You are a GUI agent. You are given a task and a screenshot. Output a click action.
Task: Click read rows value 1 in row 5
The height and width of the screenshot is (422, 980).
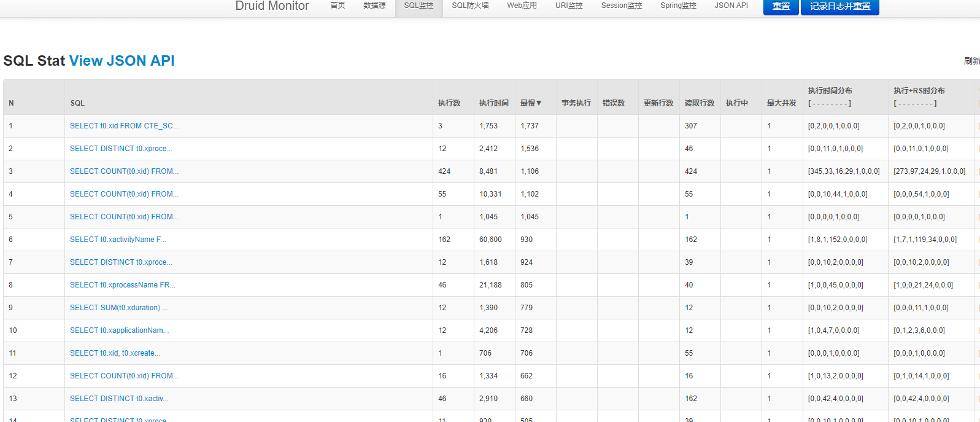pos(687,217)
